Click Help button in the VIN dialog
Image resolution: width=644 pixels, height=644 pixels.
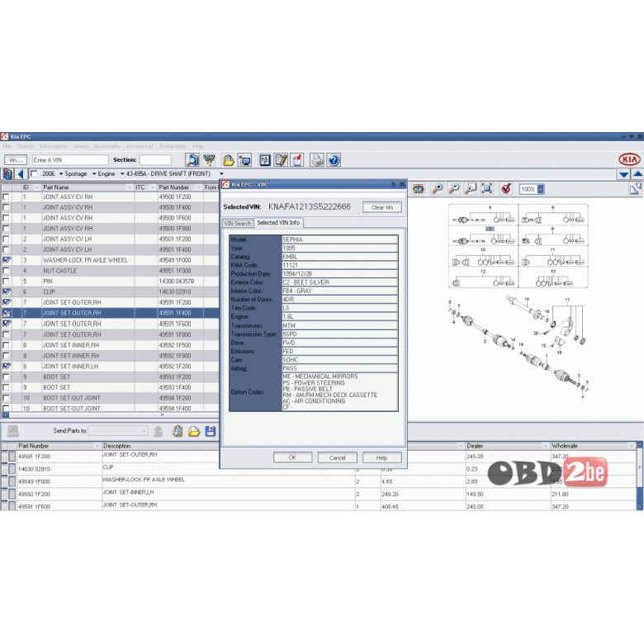tap(382, 457)
